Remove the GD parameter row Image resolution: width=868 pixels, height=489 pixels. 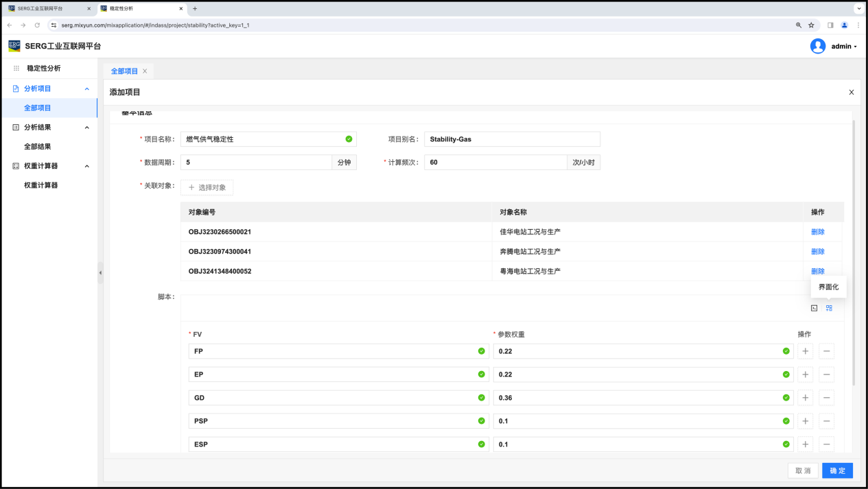click(x=827, y=398)
